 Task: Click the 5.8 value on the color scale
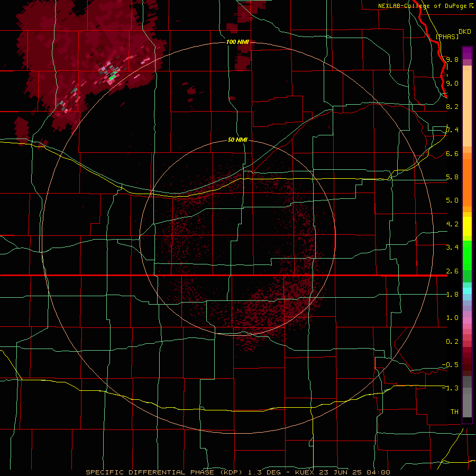[452, 177]
